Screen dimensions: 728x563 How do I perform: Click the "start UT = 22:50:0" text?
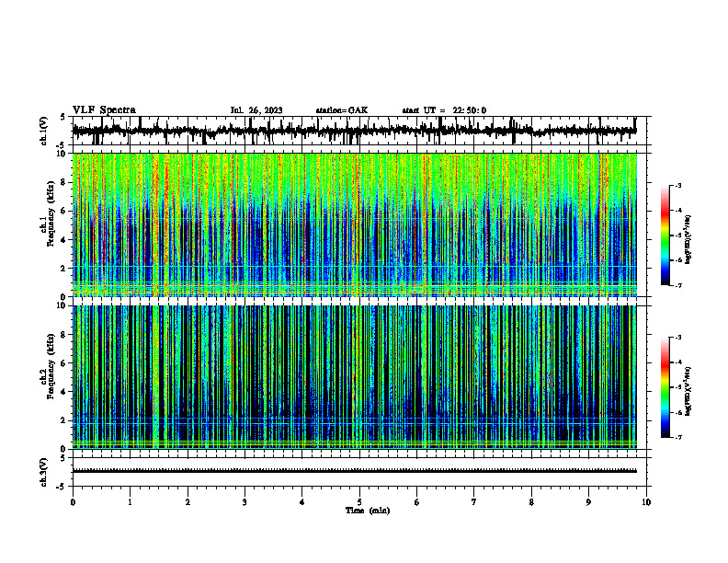[x=444, y=110]
